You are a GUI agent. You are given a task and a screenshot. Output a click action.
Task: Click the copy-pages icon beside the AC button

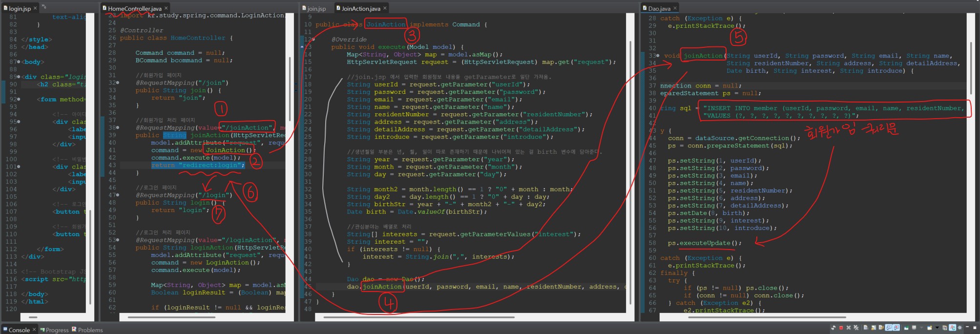945,328
